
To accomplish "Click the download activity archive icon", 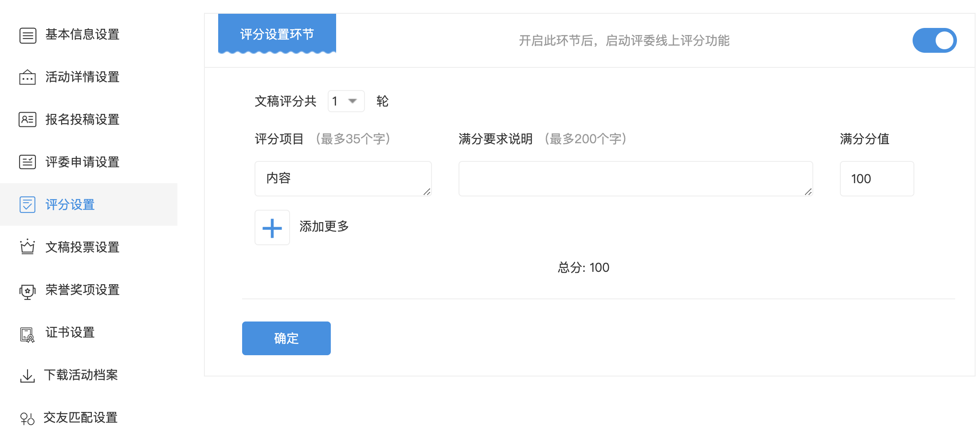I will point(27,376).
